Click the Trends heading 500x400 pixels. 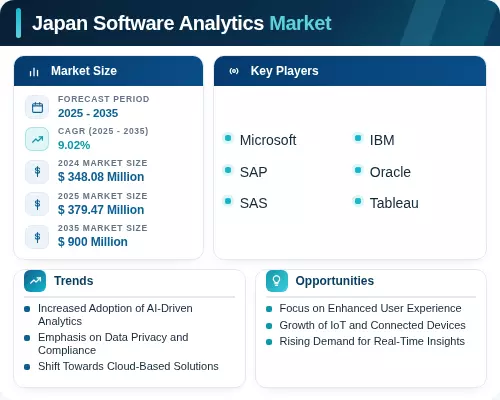pos(74,281)
